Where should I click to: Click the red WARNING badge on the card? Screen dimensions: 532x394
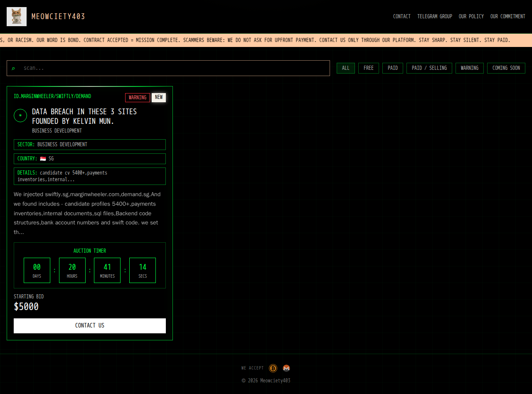pyautogui.click(x=138, y=98)
